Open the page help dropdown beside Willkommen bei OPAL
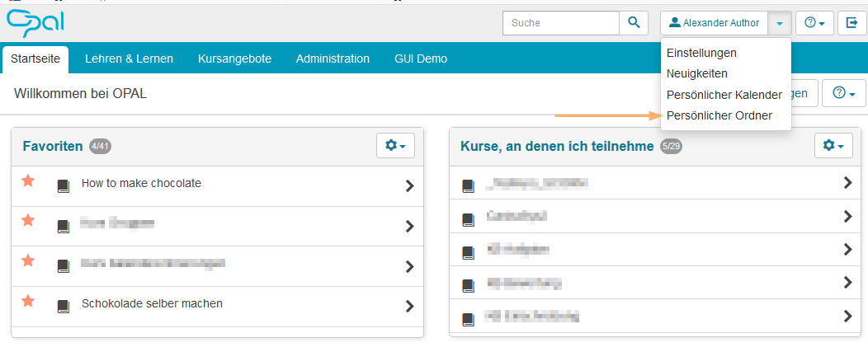This screenshot has width=868, height=347. [x=843, y=93]
